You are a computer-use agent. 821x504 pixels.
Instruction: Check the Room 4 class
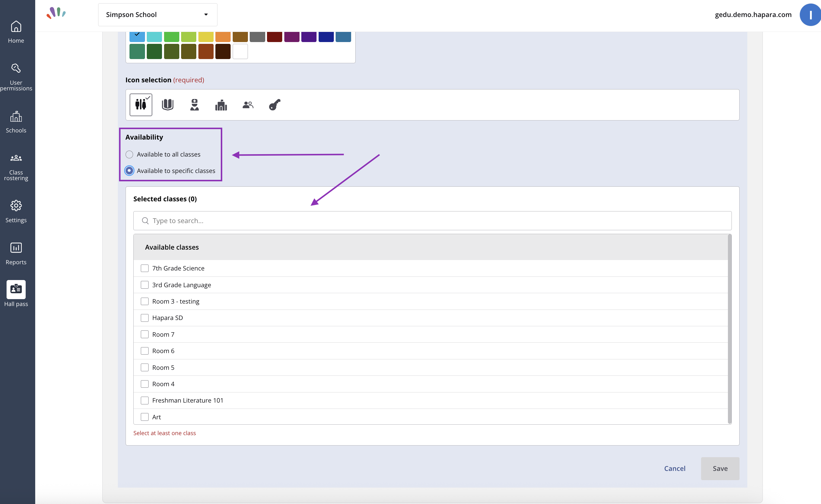144,384
